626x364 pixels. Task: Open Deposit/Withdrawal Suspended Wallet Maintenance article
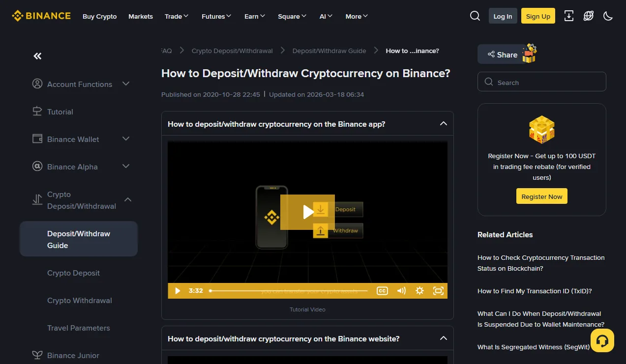coord(541,319)
